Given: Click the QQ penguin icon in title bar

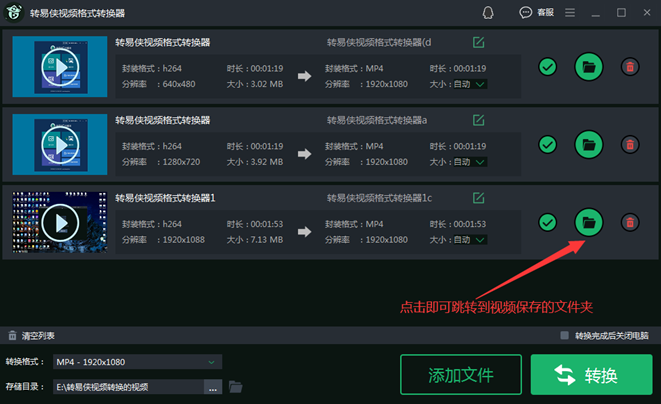Looking at the screenshot, I should click(488, 13).
